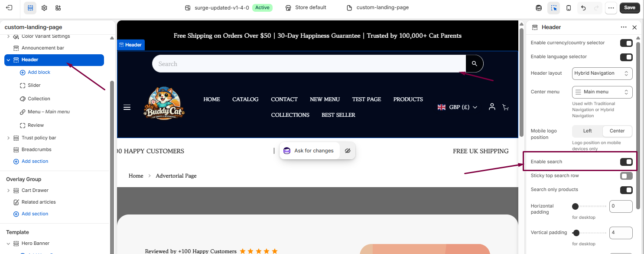Image resolution: width=644 pixels, height=254 pixels.
Task: Click the exit editor icon at top left
Action: tap(9, 8)
